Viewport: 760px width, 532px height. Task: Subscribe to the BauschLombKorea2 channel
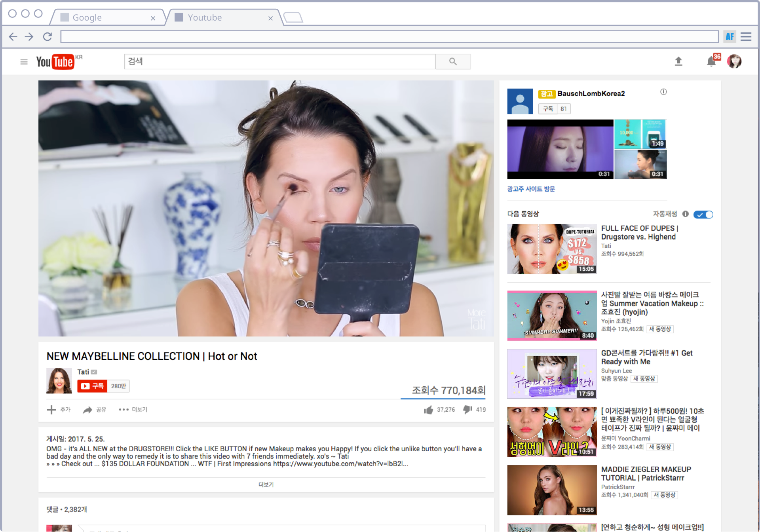pos(548,109)
